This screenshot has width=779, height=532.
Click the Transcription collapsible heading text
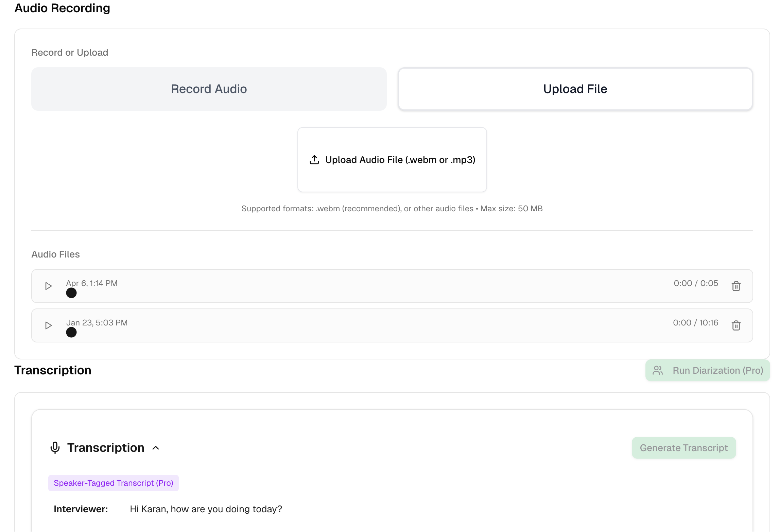106,448
